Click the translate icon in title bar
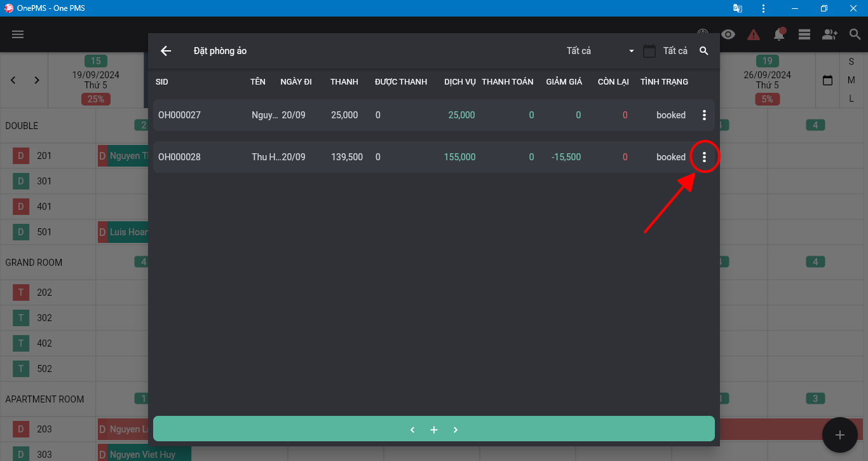The width and height of the screenshot is (868, 461). [x=737, y=8]
